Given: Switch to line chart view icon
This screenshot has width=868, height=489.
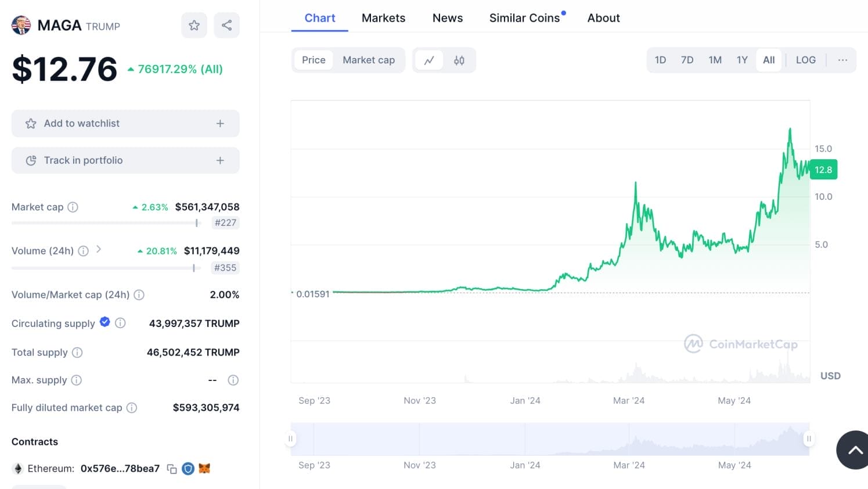Looking at the screenshot, I should point(429,60).
